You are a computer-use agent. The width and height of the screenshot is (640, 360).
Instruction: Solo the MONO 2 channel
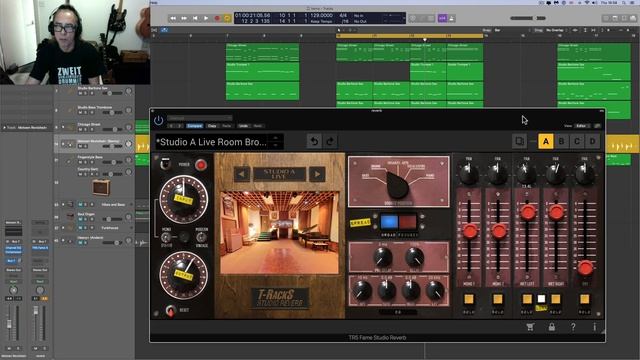coord(498,299)
